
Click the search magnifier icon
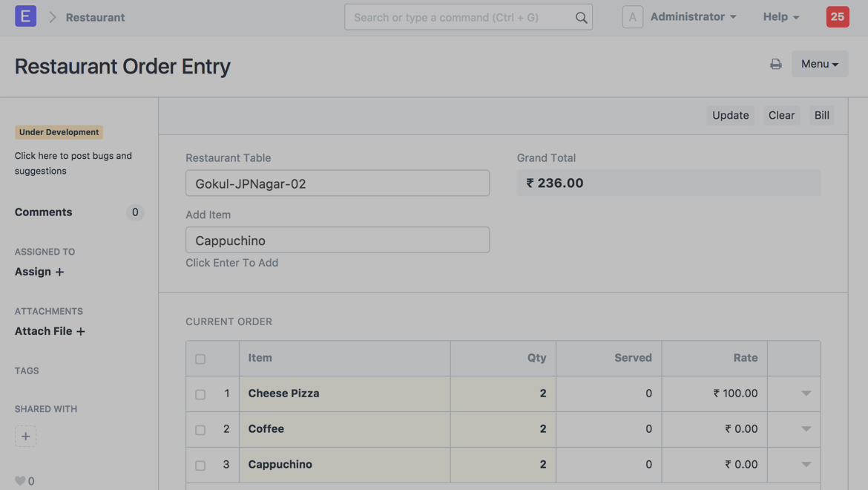click(x=581, y=17)
